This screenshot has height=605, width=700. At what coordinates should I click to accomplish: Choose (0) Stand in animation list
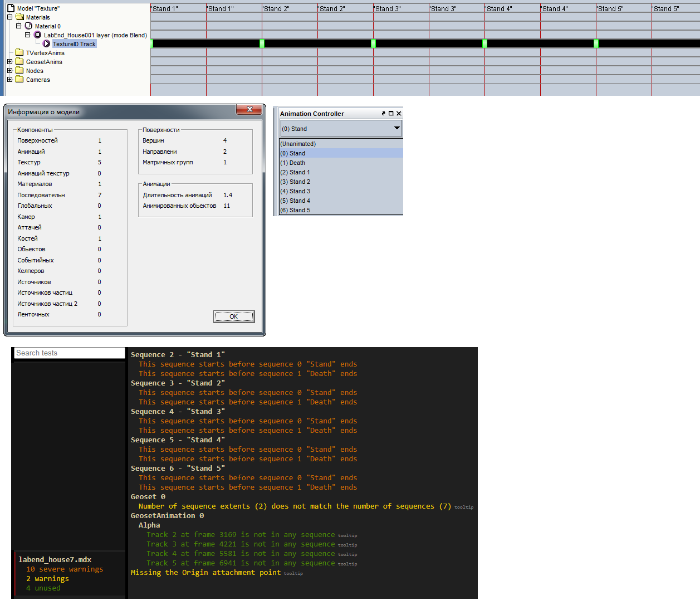[x=341, y=153]
